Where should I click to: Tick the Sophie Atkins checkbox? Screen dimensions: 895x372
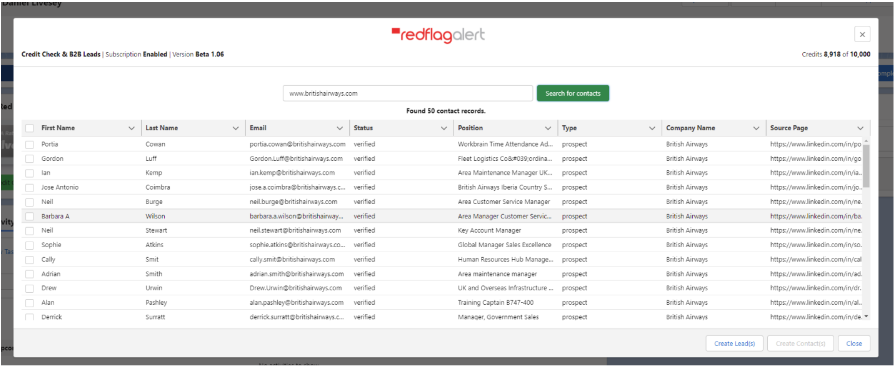point(30,245)
